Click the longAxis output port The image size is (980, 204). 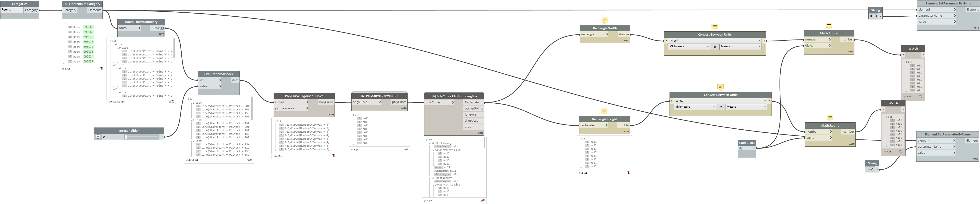[473, 114]
